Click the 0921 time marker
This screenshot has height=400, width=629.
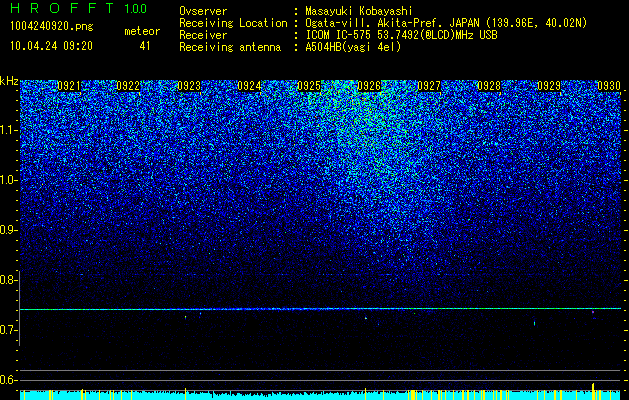[69, 86]
